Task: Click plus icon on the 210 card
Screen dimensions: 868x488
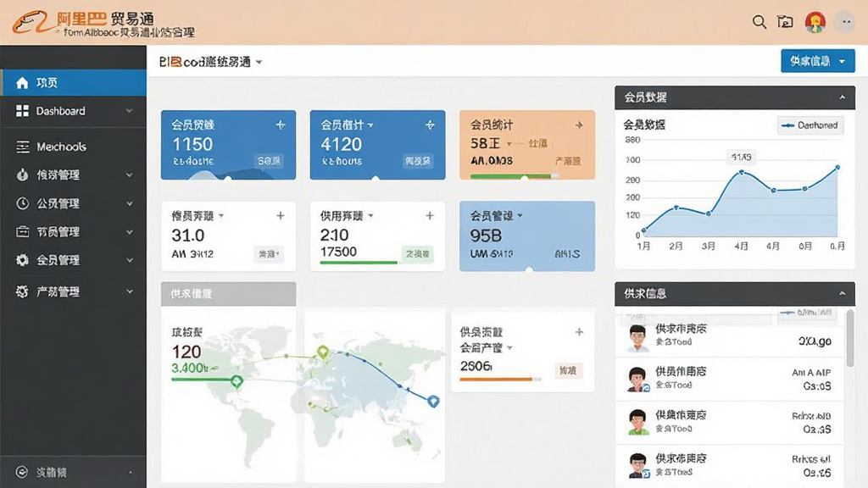Action: coord(430,216)
